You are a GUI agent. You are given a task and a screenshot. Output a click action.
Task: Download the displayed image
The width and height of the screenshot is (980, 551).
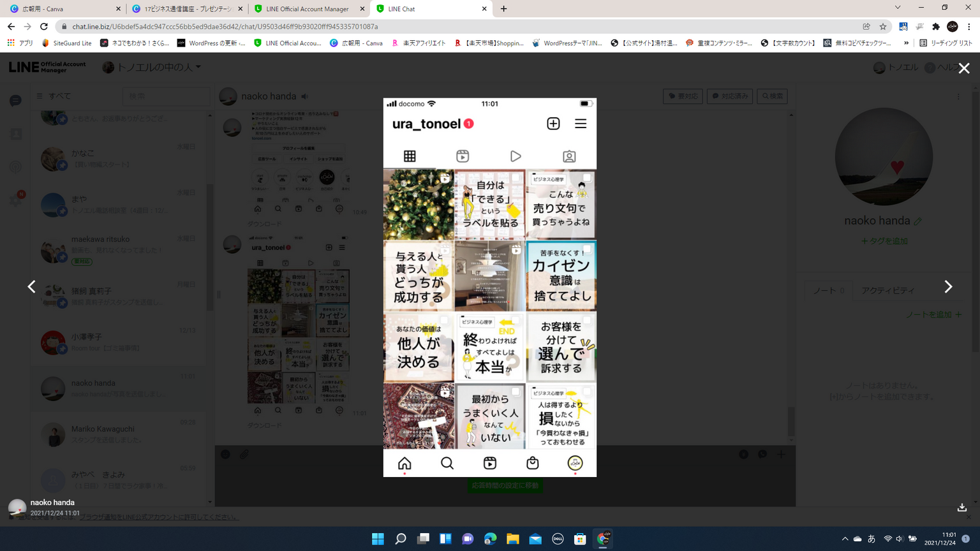coord(961,508)
